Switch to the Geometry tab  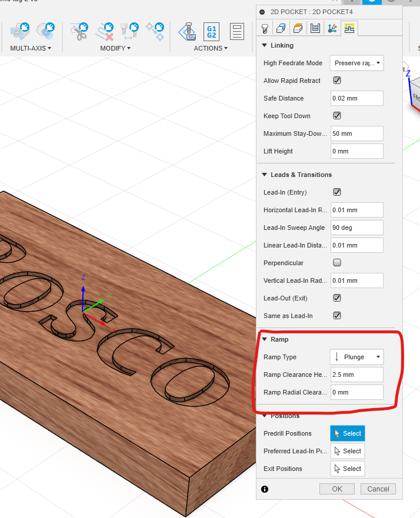282,28
